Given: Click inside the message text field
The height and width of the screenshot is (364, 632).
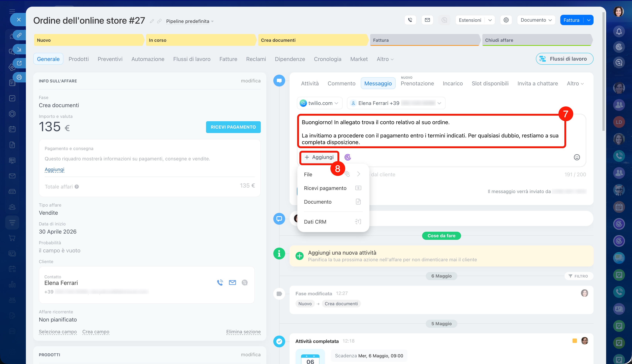Looking at the screenshot, I should (431, 132).
